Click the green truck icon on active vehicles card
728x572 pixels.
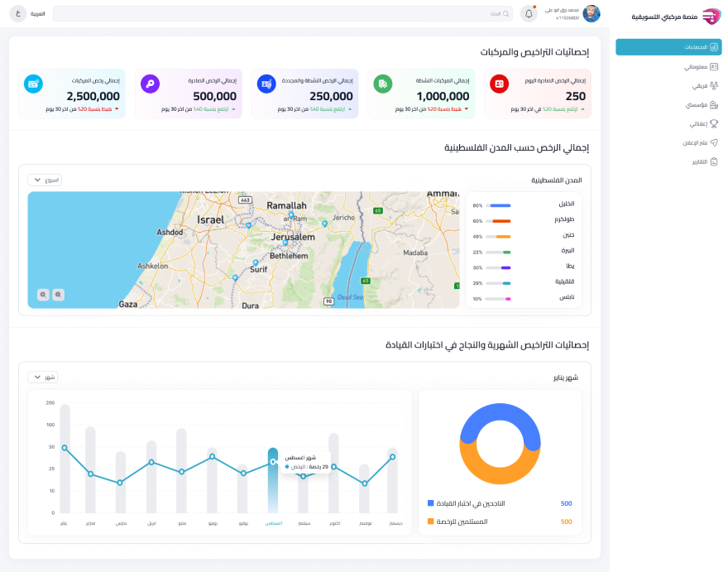coord(382,84)
